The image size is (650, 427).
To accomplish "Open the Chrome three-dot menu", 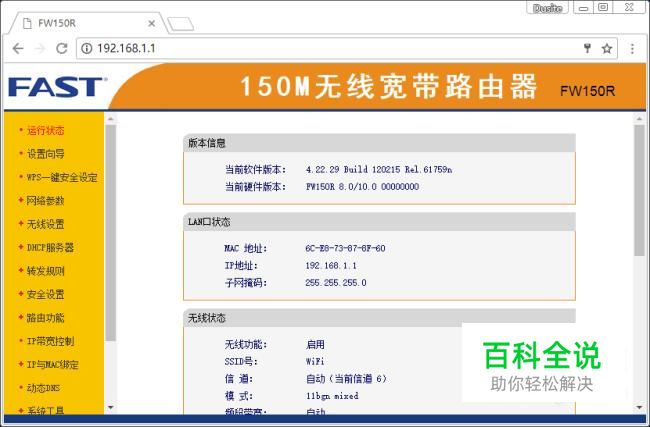I will pyautogui.click(x=632, y=49).
